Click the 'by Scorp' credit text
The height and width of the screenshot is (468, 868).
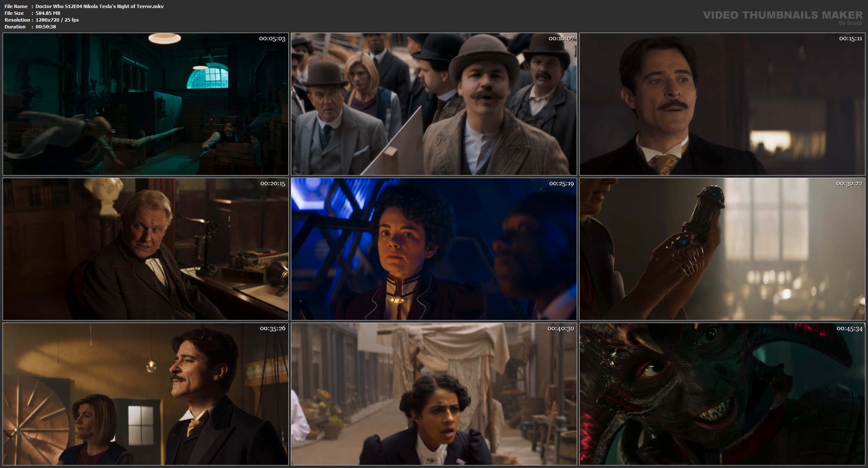click(850, 23)
